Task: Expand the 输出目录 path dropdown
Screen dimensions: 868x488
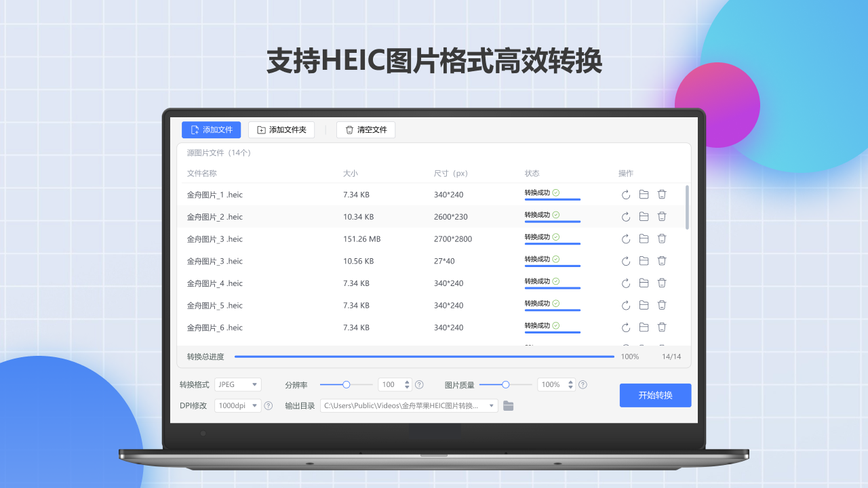Action: [492, 405]
